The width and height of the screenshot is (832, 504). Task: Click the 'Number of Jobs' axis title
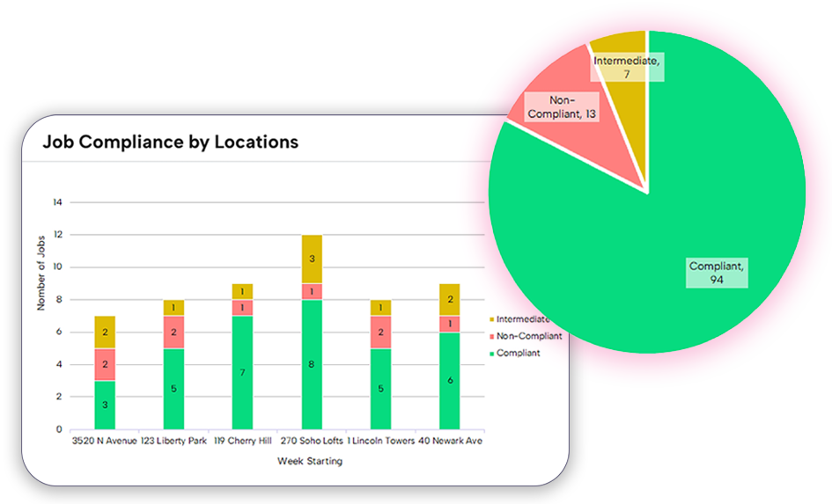[40, 273]
